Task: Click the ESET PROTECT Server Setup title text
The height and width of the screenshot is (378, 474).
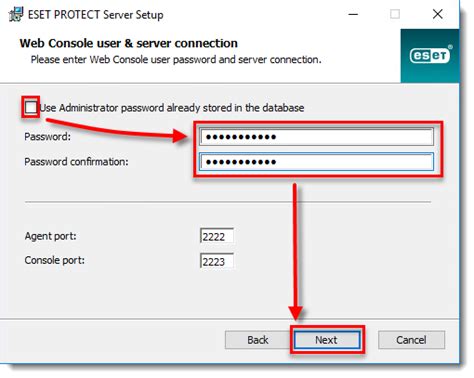Action: (96, 15)
